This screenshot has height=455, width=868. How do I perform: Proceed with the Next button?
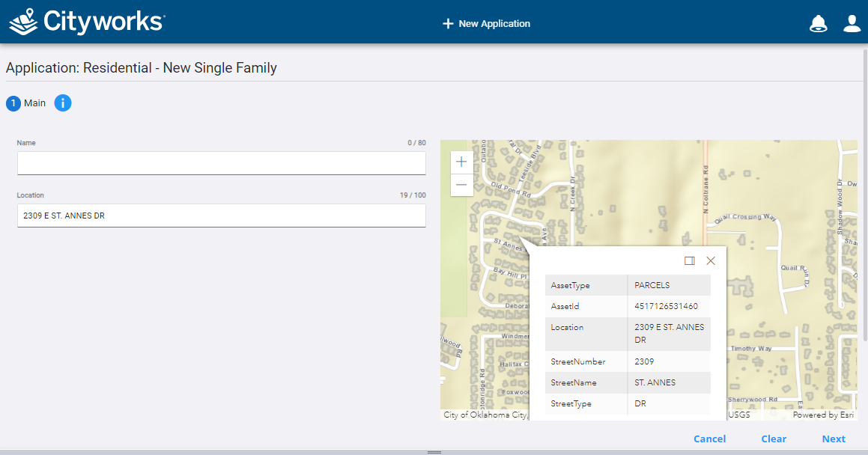(833, 439)
